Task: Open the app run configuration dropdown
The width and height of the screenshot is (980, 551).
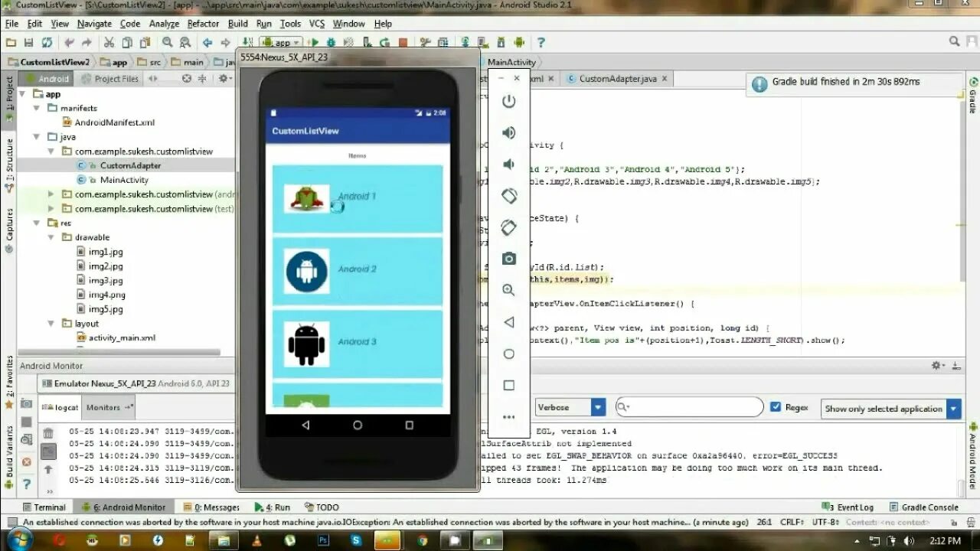Action: point(280,43)
